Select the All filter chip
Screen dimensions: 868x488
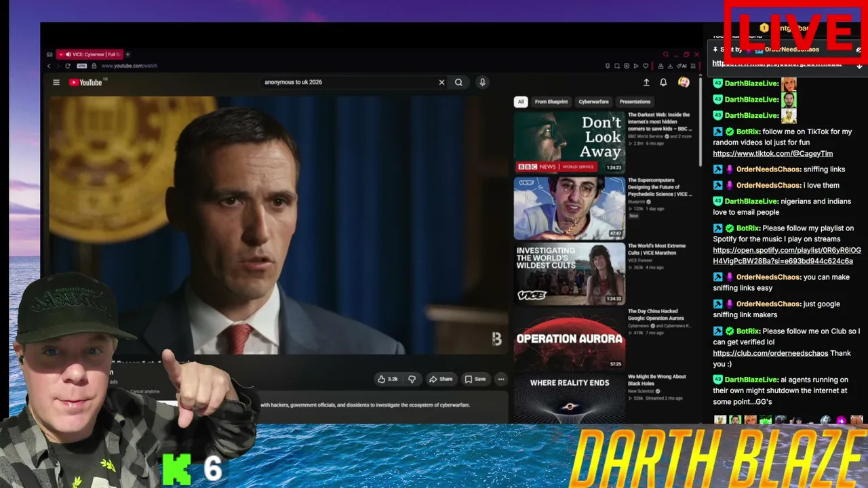coord(521,102)
